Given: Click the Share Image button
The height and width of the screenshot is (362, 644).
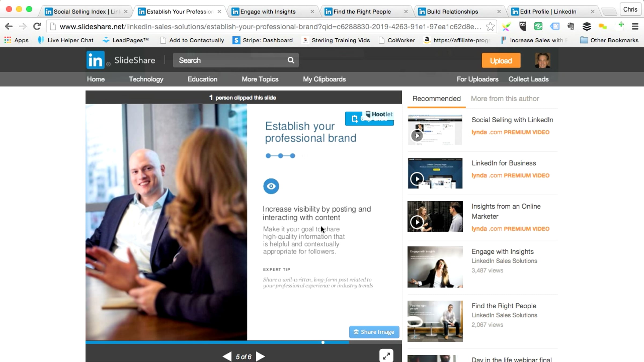Looking at the screenshot, I should point(374,332).
